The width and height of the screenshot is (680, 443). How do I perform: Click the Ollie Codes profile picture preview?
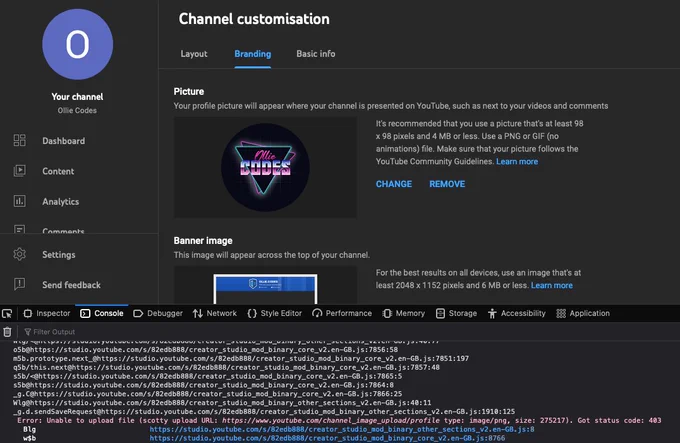pyautogui.click(x=265, y=167)
